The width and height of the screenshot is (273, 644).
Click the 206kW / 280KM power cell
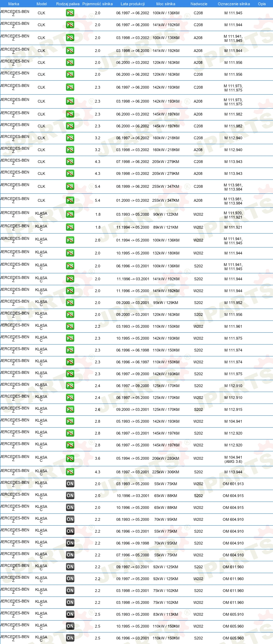coord(166,458)
